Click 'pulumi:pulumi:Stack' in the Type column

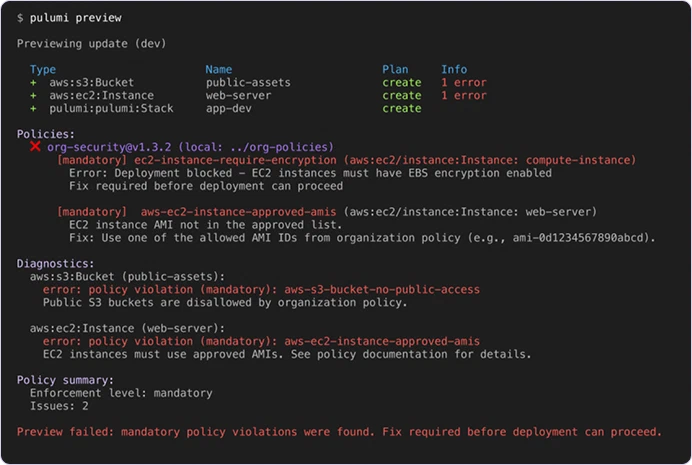[111, 109]
